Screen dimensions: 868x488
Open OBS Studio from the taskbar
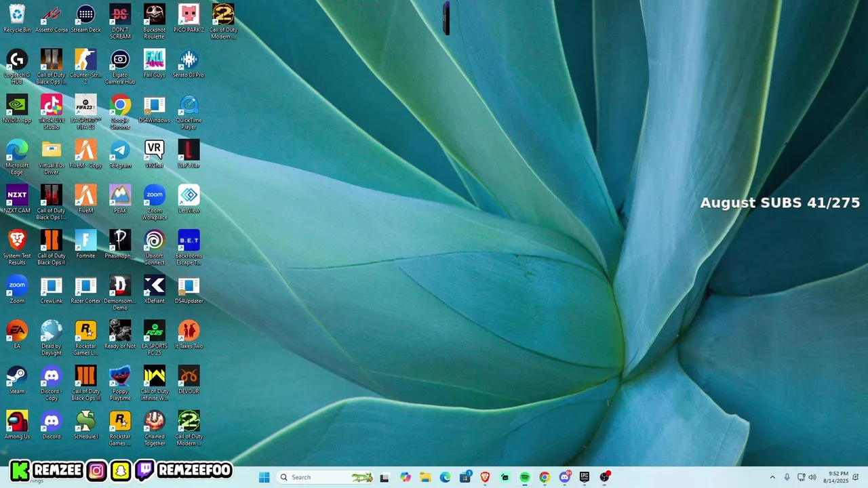(604, 477)
